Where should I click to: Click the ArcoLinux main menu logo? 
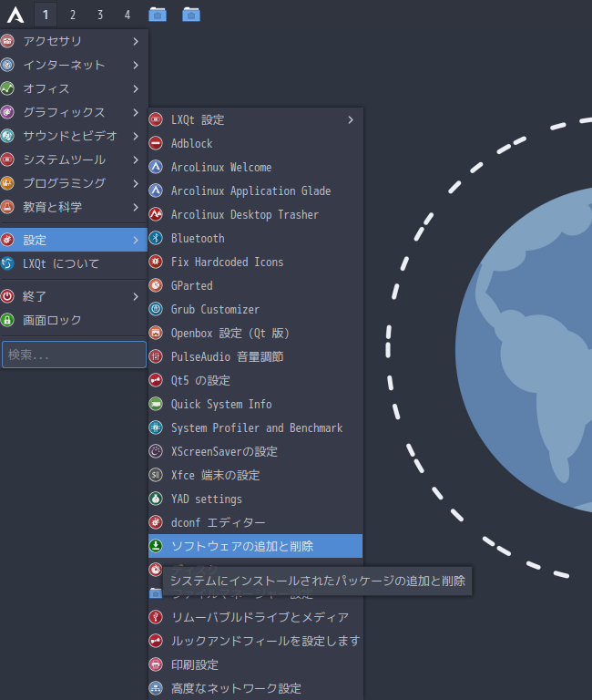[x=15, y=15]
